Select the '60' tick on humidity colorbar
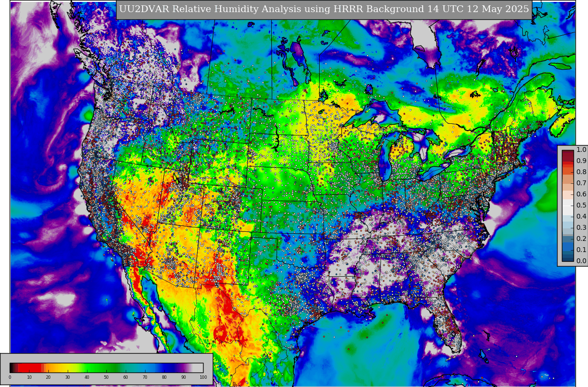Viewport: 588px width, 387px height. click(126, 377)
